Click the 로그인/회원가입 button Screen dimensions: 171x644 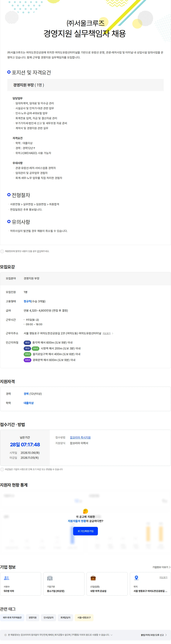(x=85, y=531)
